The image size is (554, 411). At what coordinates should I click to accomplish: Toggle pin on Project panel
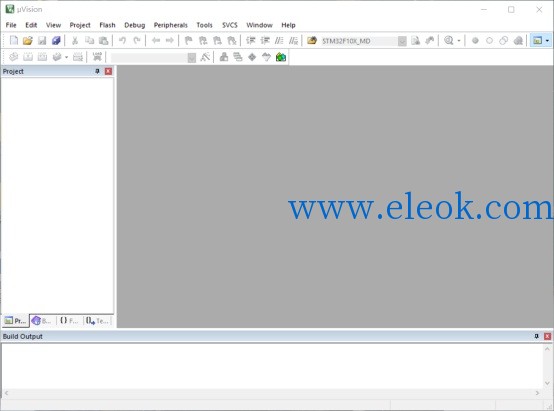tap(97, 71)
